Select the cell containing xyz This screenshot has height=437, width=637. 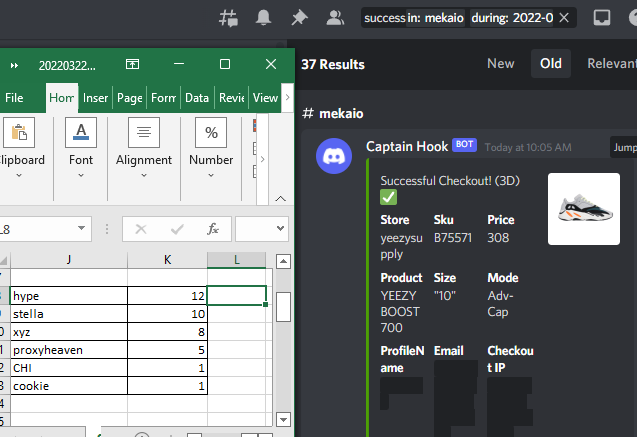pos(69,332)
